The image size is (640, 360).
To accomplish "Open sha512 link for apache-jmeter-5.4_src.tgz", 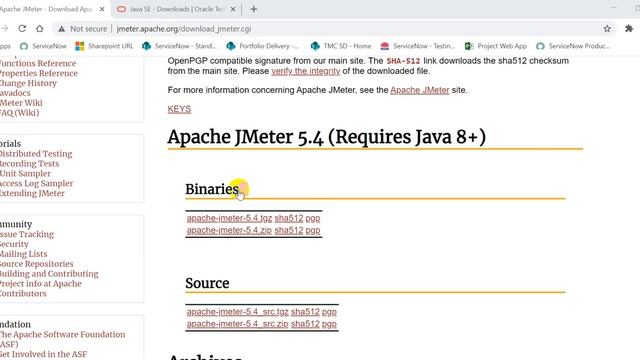I will click(305, 312).
